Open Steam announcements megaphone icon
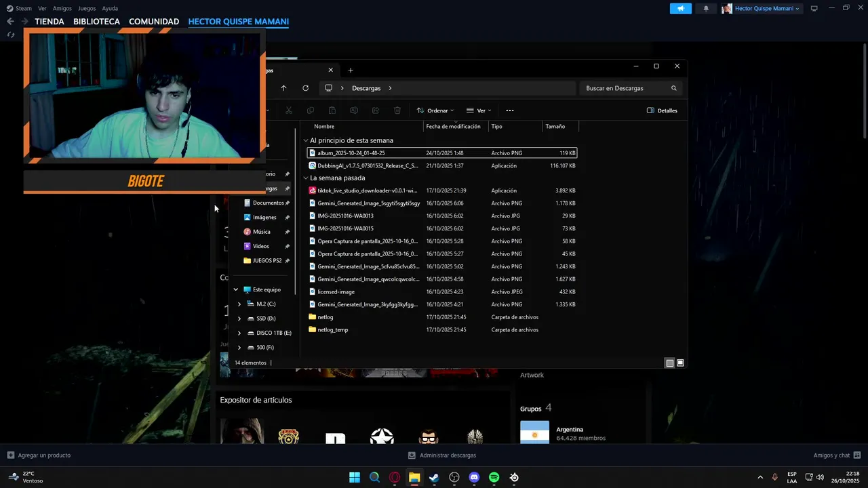This screenshot has height=488, width=868. [680, 8]
